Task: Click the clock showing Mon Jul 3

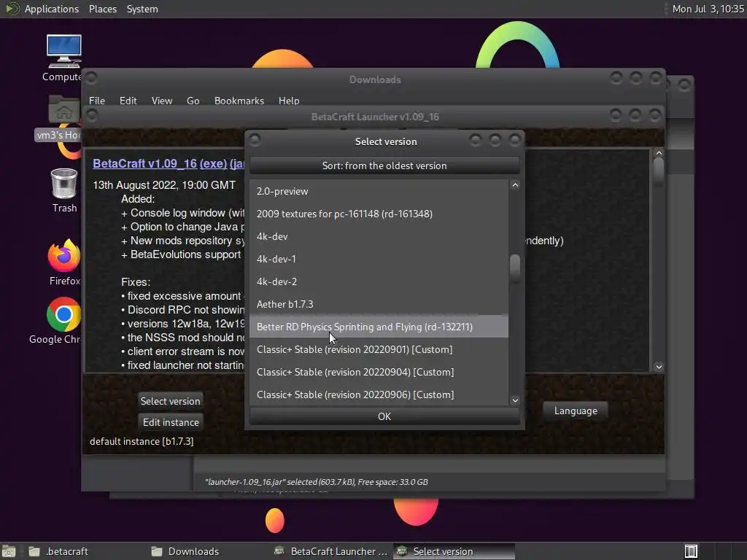Action: pyautogui.click(x=708, y=9)
